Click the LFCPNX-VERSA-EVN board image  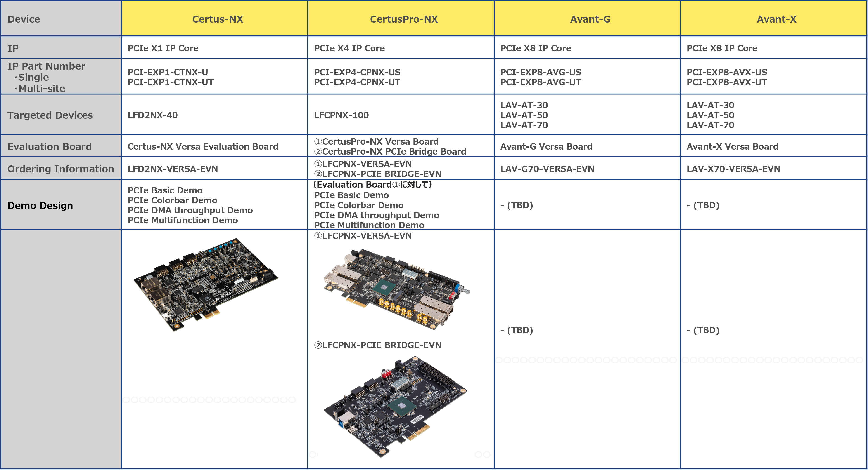point(396,289)
